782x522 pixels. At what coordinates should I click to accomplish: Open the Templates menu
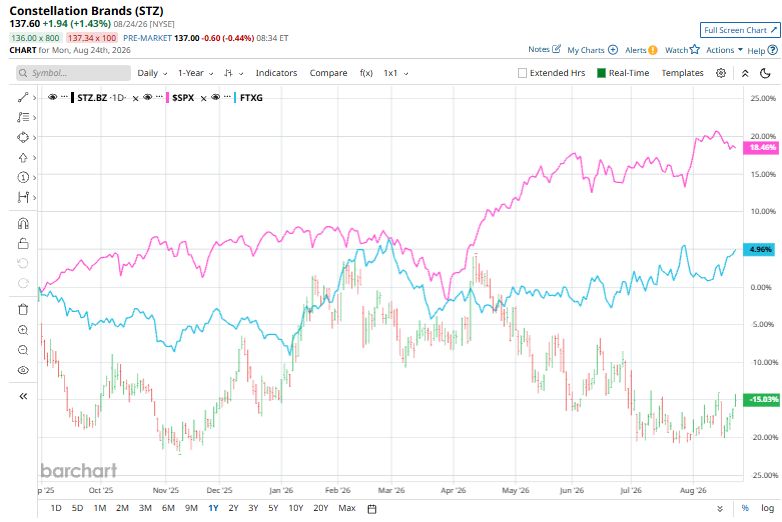click(x=682, y=73)
